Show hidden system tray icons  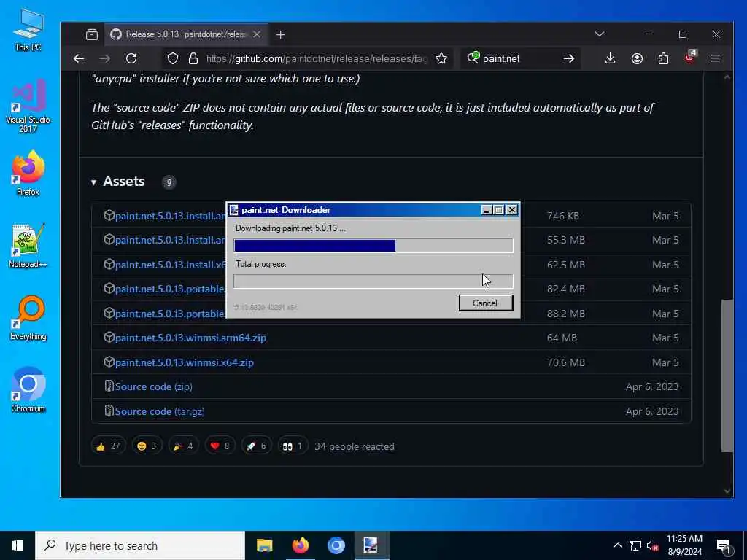click(617, 545)
